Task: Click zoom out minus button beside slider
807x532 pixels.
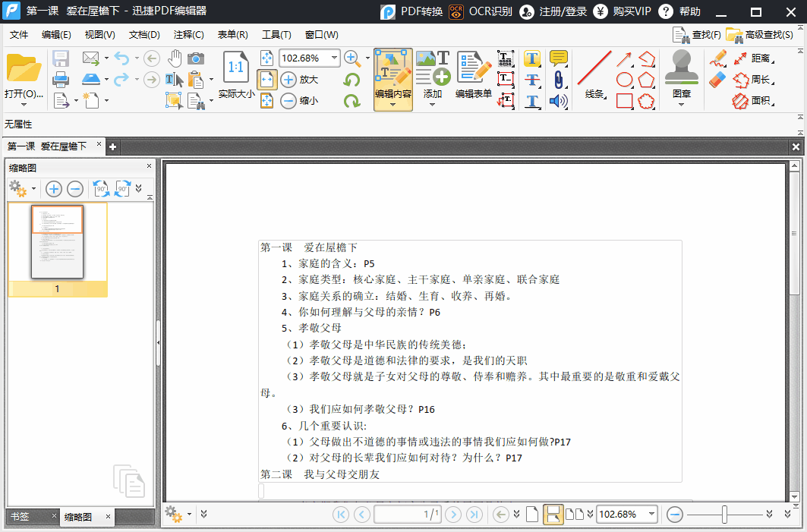Action: coord(675,514)
